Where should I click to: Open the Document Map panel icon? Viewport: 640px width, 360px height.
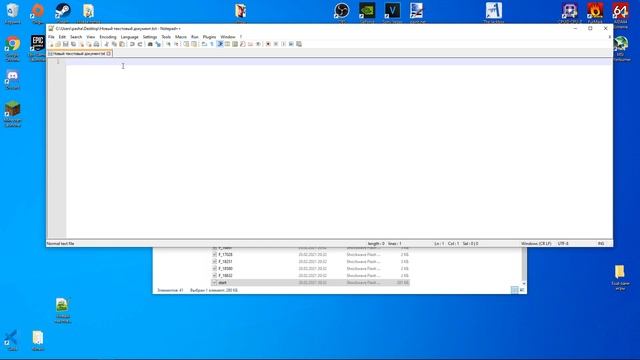click(x=235, y=44)
